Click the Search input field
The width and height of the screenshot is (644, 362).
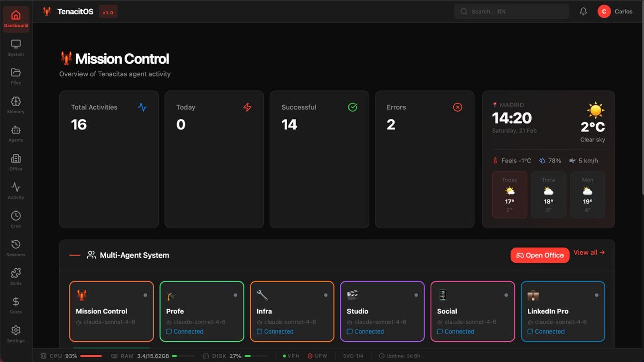(x=511, y=11)
